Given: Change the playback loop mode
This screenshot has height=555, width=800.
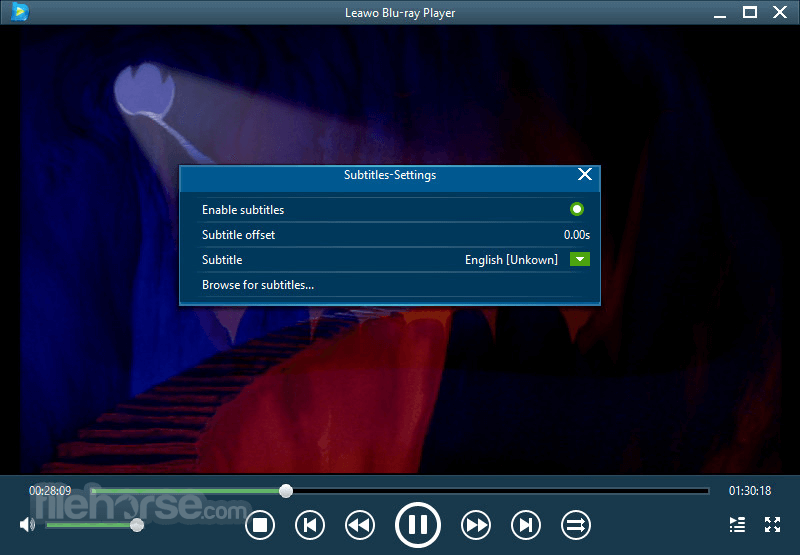Looking at the screenshot, I should pyautogui.click(x=576, y=525).
